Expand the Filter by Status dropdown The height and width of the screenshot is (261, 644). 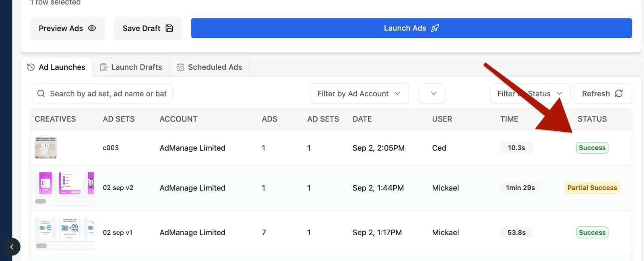click(530, 93)
